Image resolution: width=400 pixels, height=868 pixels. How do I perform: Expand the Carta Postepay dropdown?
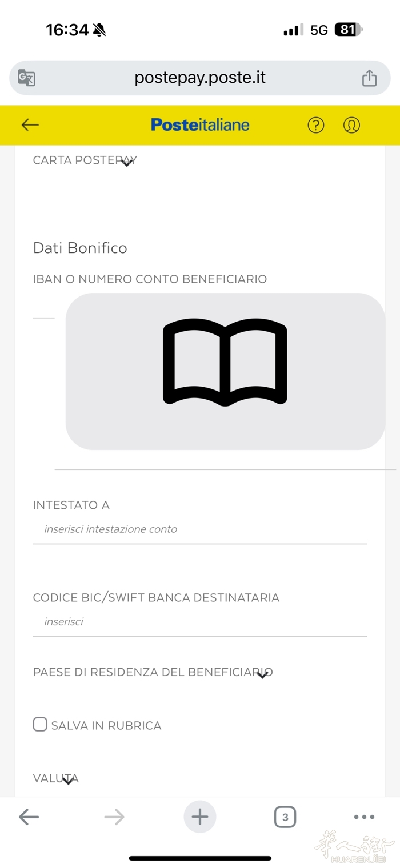click(127, 162)
